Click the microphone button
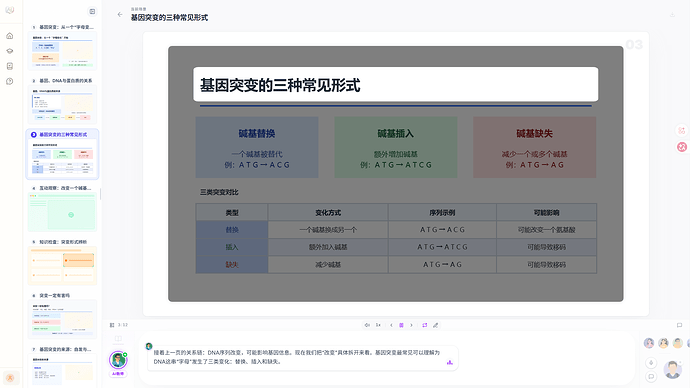The width and height of the screenshot is (690, 388). tap(651, 363)
